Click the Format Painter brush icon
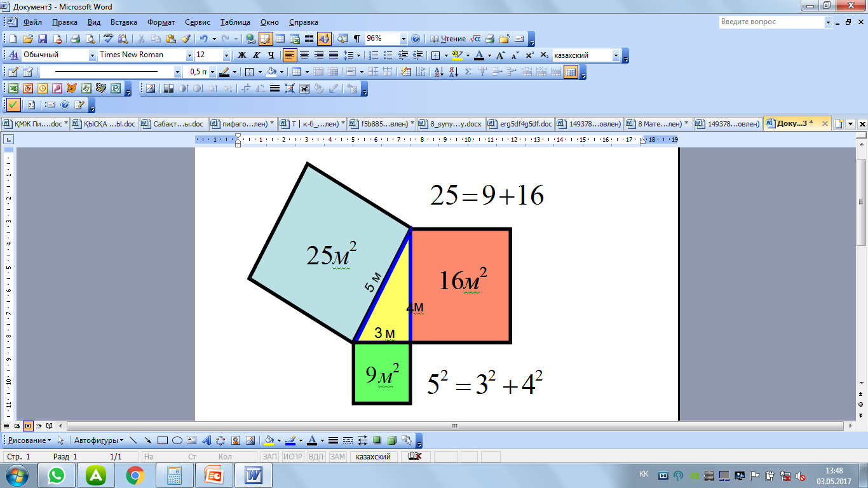The width and height of the screenshot is (868, 488). click(x=186, y=39)
